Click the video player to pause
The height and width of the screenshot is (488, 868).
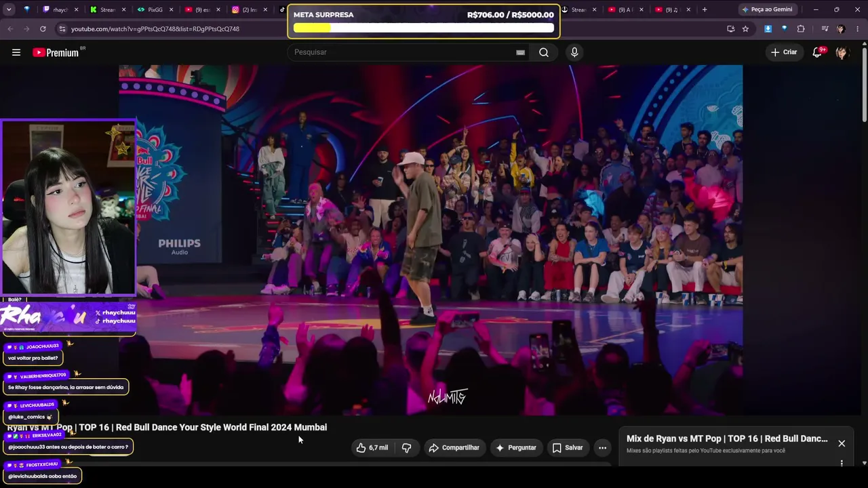click(x=431, y=240)
